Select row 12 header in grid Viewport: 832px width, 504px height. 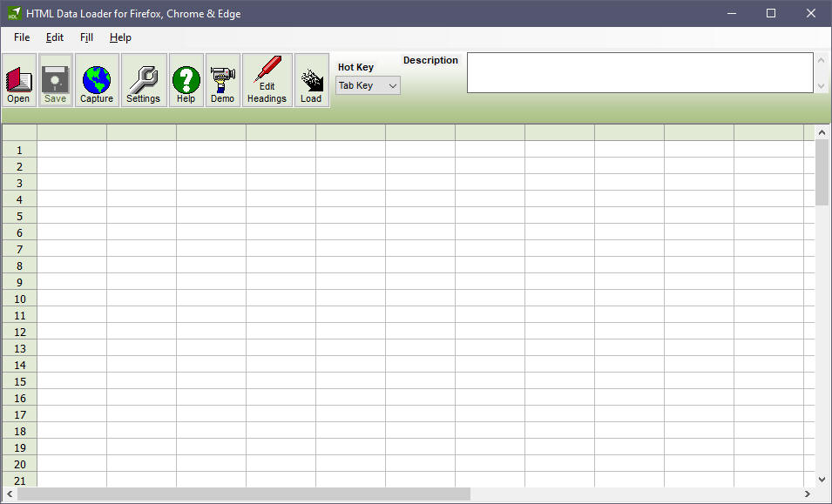(19, 332)
